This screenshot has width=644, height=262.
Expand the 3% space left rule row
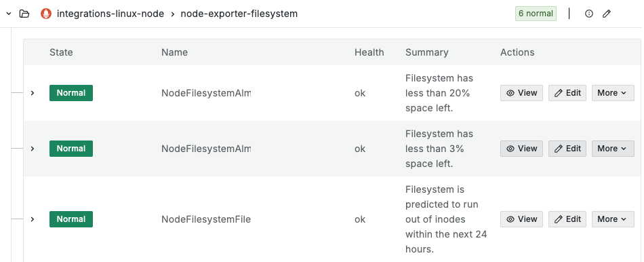tap(33, 149)
